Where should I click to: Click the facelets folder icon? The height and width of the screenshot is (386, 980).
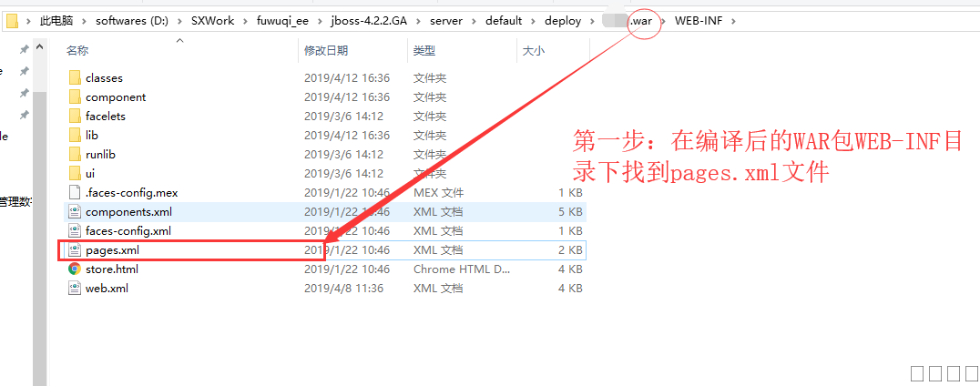coord(75,117)
